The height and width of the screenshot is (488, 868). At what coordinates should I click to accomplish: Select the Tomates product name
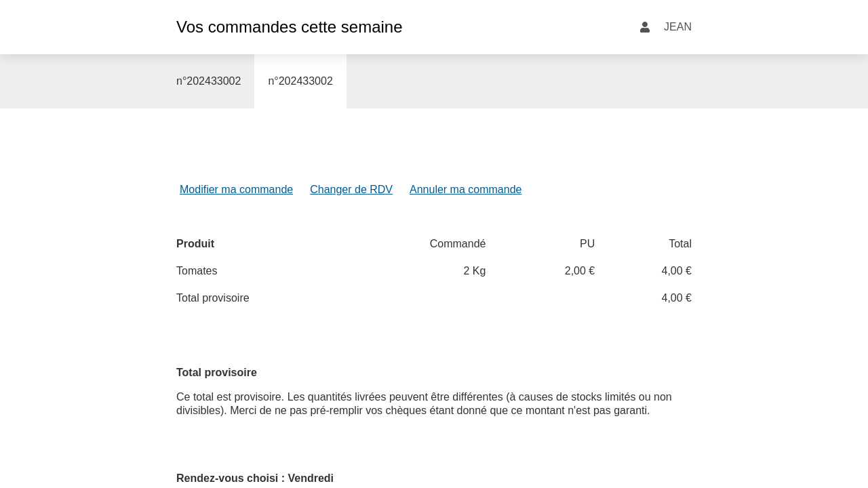pos(197,271)
